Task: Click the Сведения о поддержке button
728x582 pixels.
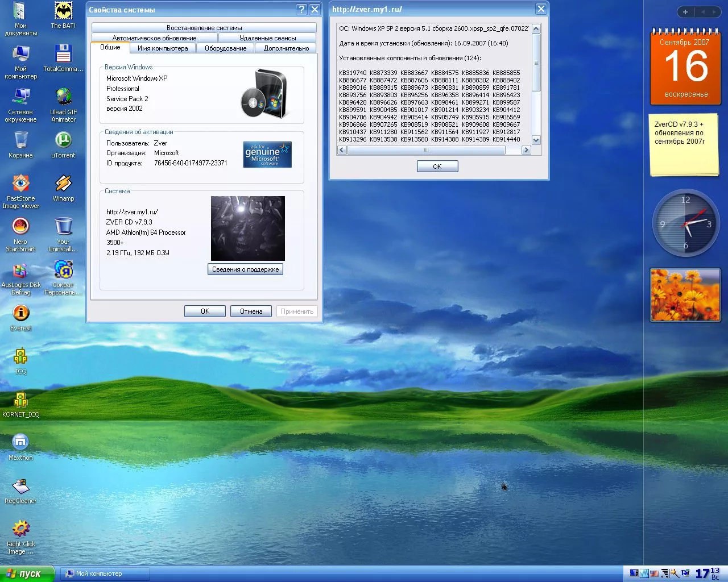Action: click(x=245, y=269)
